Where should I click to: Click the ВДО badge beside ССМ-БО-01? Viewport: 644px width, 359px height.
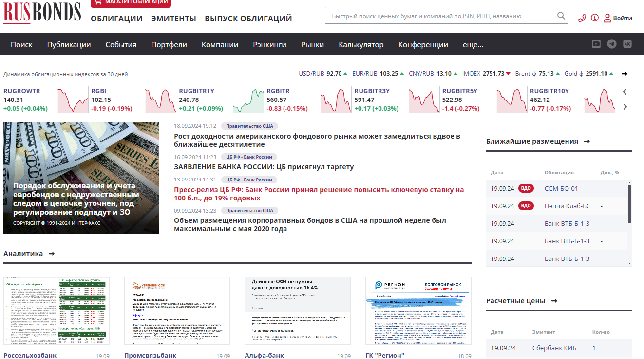pyautogui.click(x=526, y=188)
